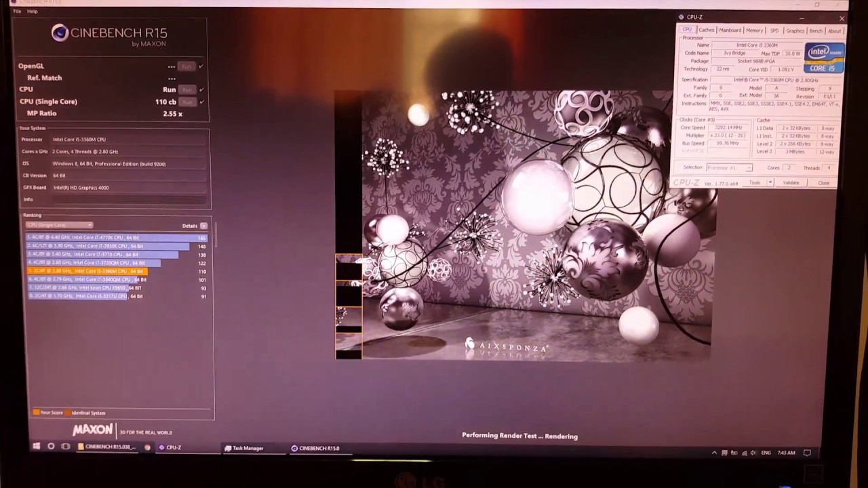
Task: Click the Core Speed value in CPU-Z
Action: [x=730, y=127]
